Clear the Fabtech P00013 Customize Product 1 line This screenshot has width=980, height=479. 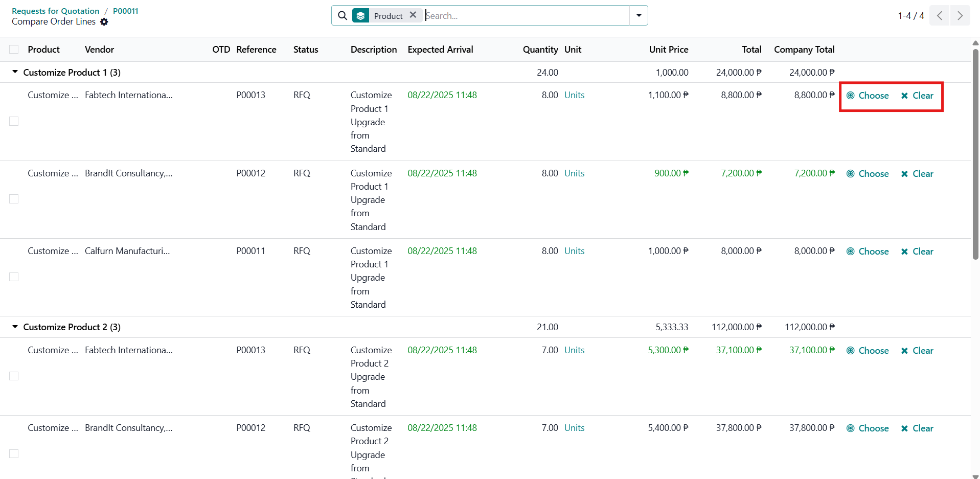[917, 96]
